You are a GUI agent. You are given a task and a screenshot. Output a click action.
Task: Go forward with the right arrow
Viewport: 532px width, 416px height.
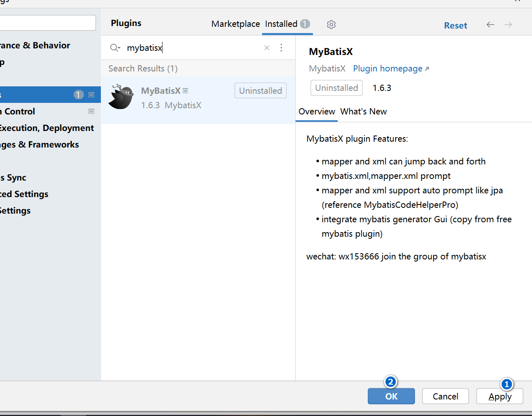(508, 25)
